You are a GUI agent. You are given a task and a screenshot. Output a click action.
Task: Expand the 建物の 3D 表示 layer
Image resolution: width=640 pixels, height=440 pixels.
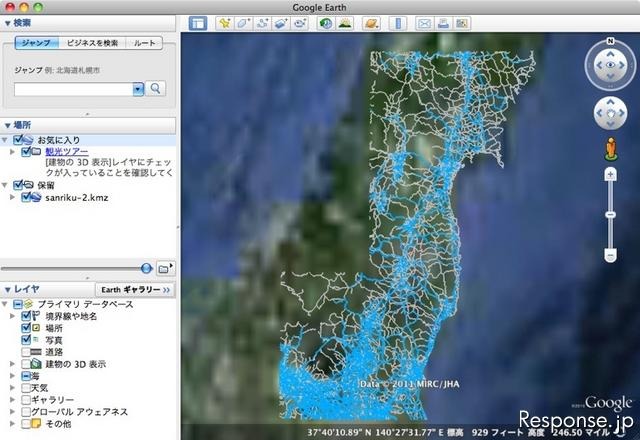(13, 364)
